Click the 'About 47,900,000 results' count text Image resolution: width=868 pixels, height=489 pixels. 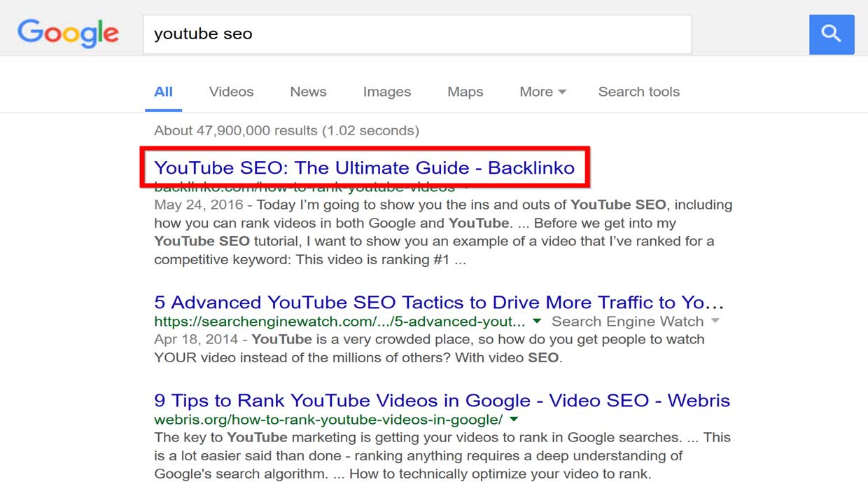pyautogui.click(x=286, y=130)
